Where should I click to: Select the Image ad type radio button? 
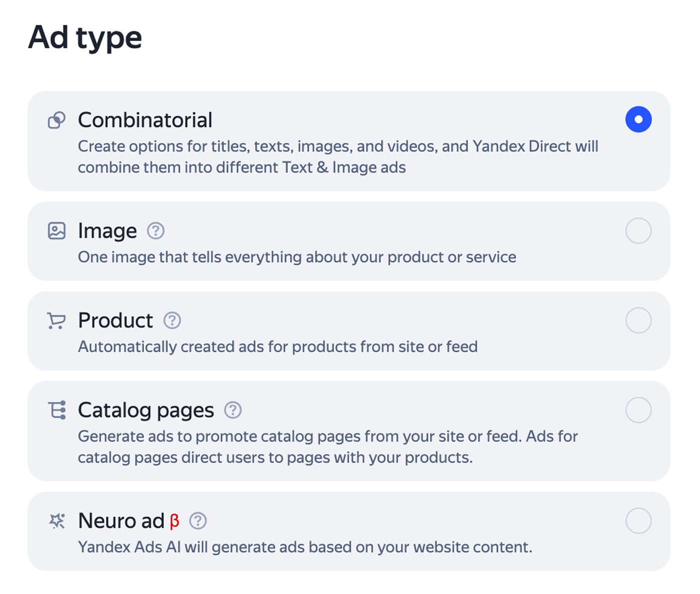[638, 231]
